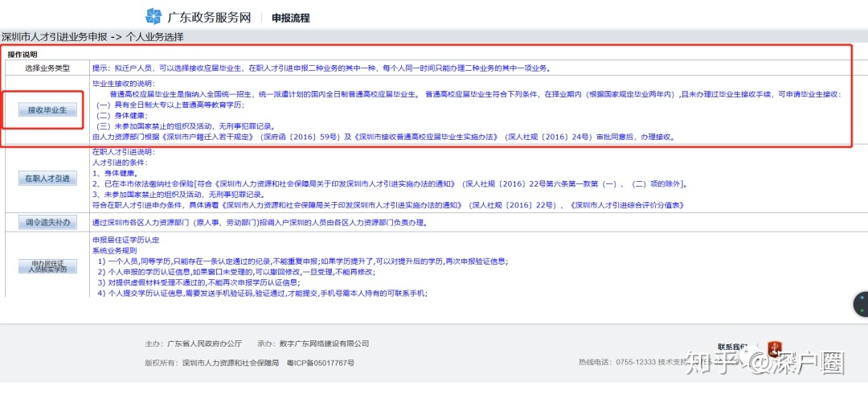Click the 广东政务服务网 site title
868x399 pixels.
click(x=209, y=17)
